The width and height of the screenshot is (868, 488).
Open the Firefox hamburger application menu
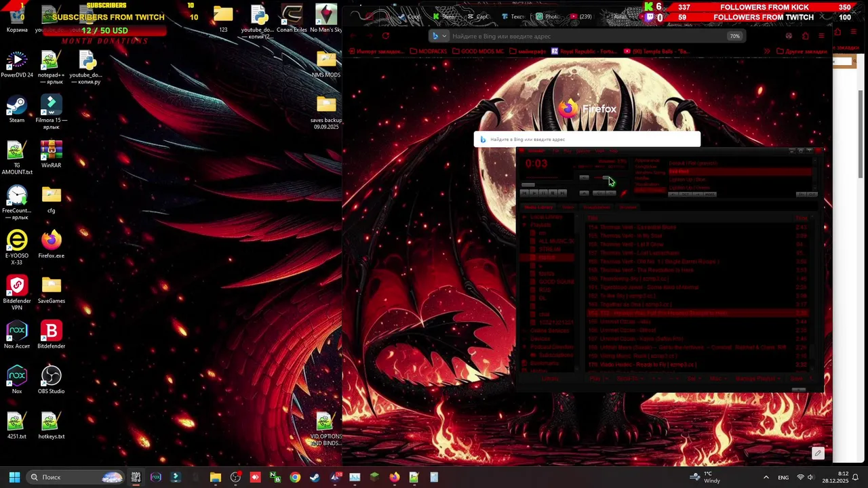click(821, 36)
